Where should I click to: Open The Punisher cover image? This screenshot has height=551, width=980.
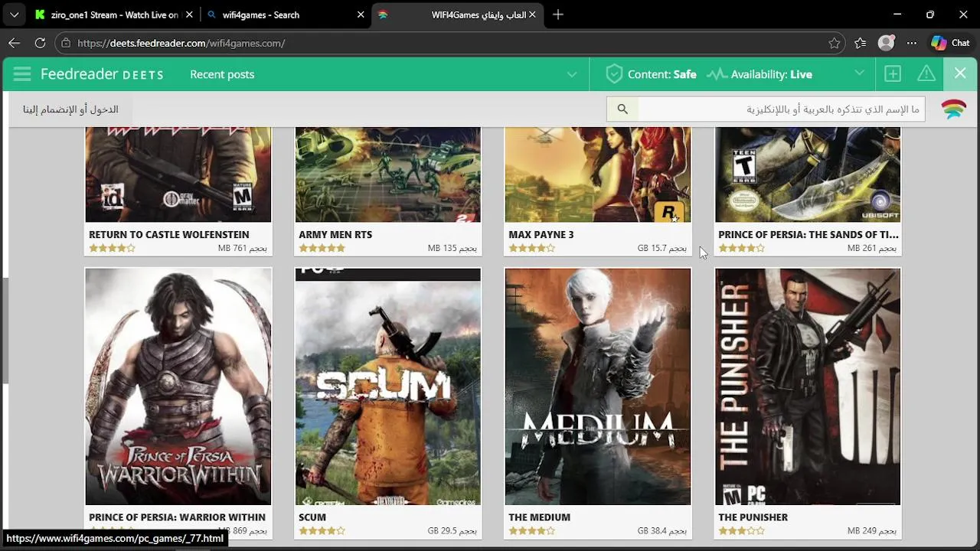point(808,386)
